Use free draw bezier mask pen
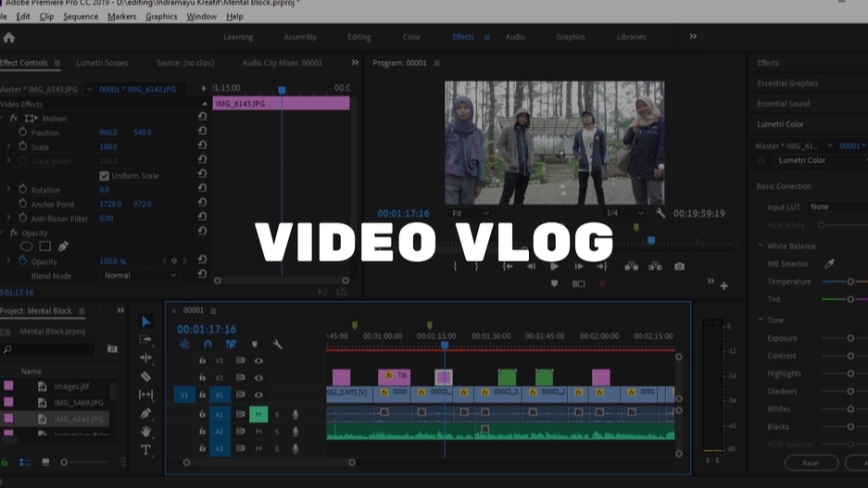868x488 pixels. click(x=63, y=246)
